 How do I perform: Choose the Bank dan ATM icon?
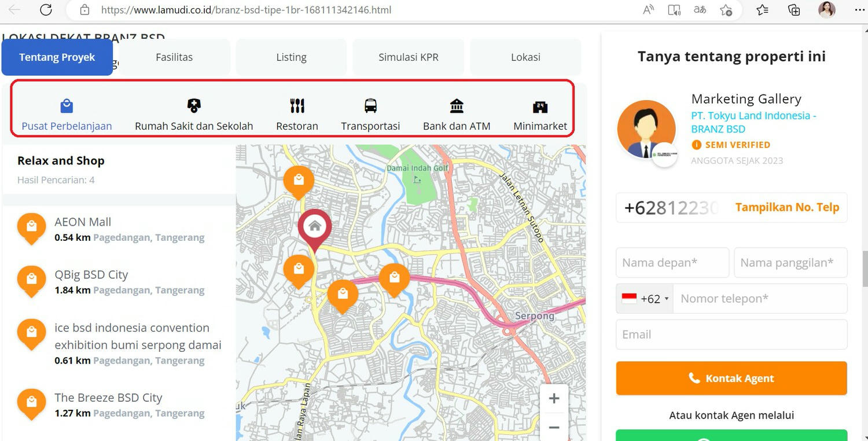[x=457, y=106]
